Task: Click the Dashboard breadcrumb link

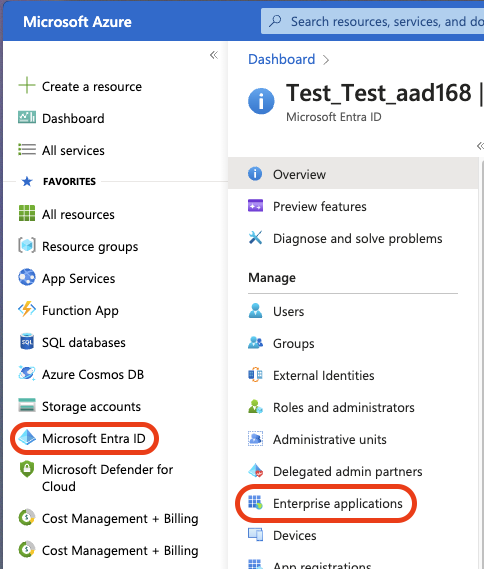Action: 282,59
